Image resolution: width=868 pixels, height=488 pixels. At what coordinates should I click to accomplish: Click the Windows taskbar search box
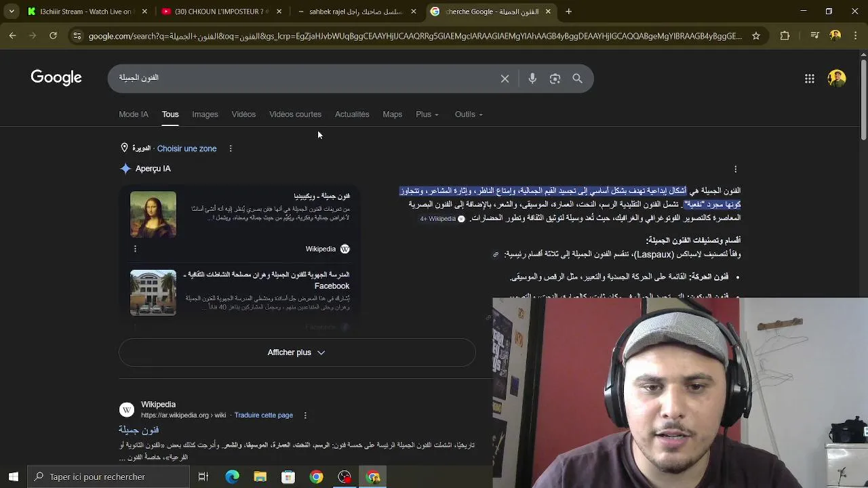[108, 476]
